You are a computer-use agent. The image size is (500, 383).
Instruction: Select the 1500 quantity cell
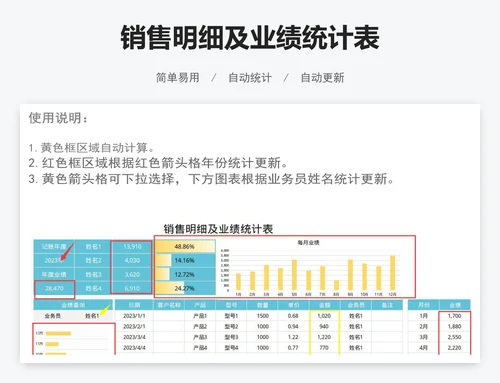pyautogui.click(x=262, y=316)
